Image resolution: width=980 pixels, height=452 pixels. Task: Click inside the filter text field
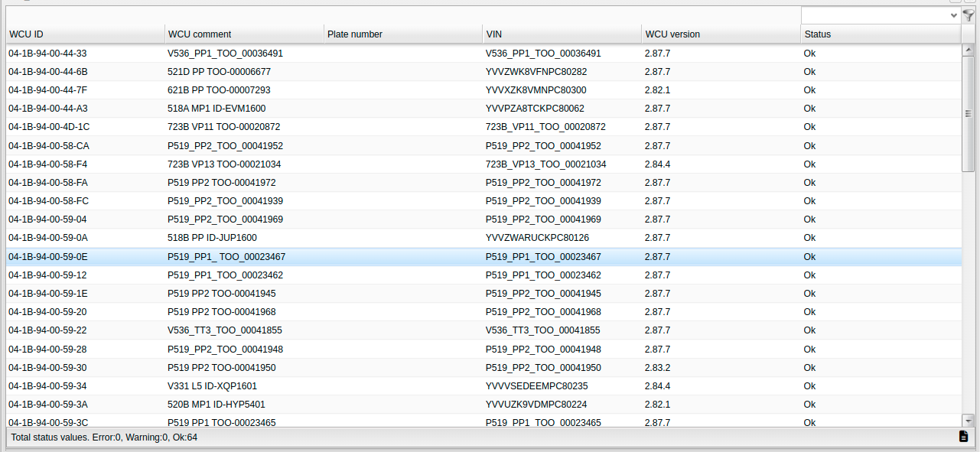click(x=874, y=15)
